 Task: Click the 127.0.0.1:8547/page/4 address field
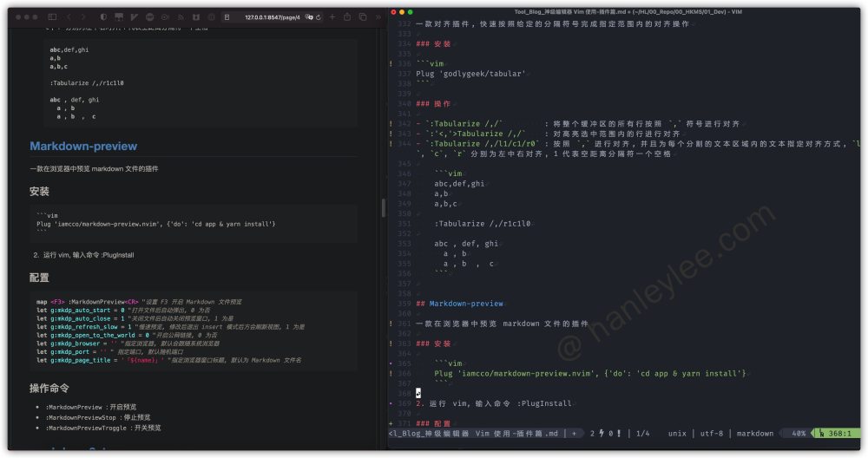tap(273, 17)
